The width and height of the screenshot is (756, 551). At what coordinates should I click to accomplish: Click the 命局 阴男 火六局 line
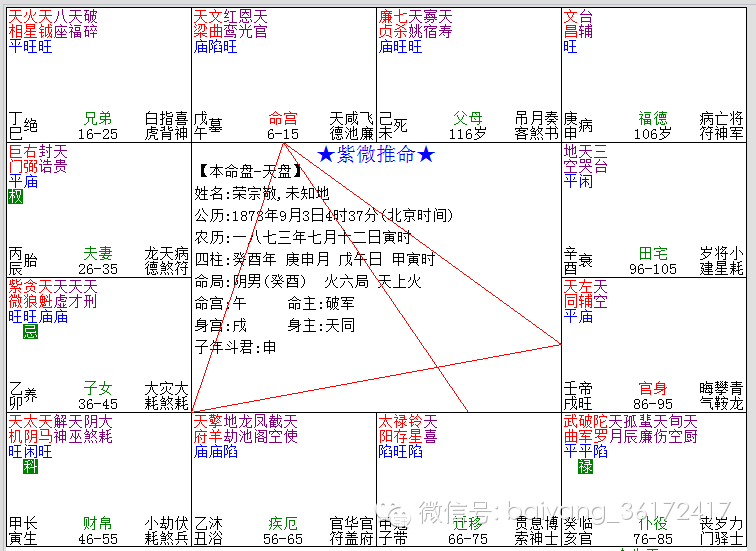click(308, 282)
